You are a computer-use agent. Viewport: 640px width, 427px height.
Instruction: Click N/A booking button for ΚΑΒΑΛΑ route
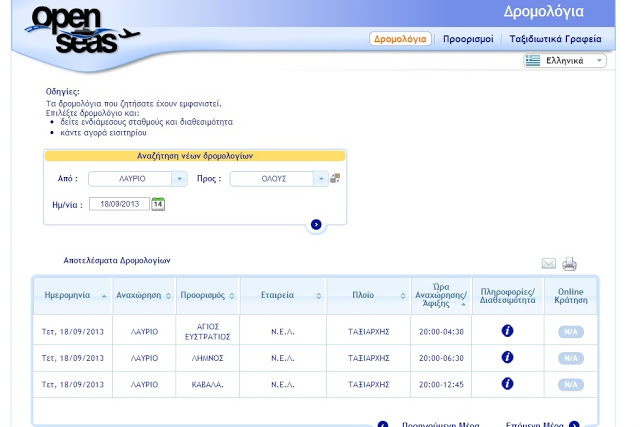pyautogui.click(x=571, y=385)
